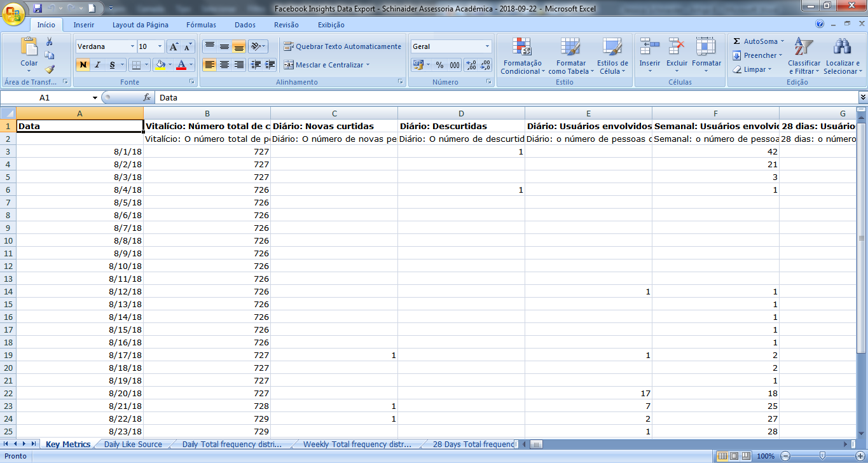
Task: Switch to the Dados tab
Action: 245,25
